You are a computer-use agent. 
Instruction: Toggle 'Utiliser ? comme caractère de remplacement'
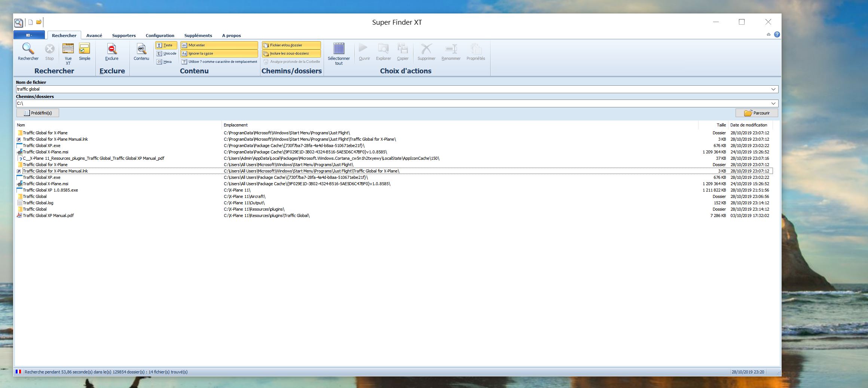point(219,62)
